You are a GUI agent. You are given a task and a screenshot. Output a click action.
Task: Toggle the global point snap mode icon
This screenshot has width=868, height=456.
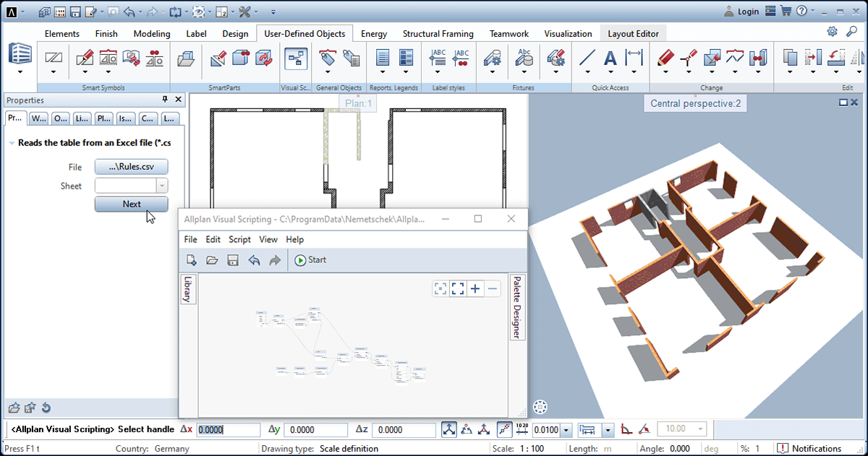(x=449, y=429)
